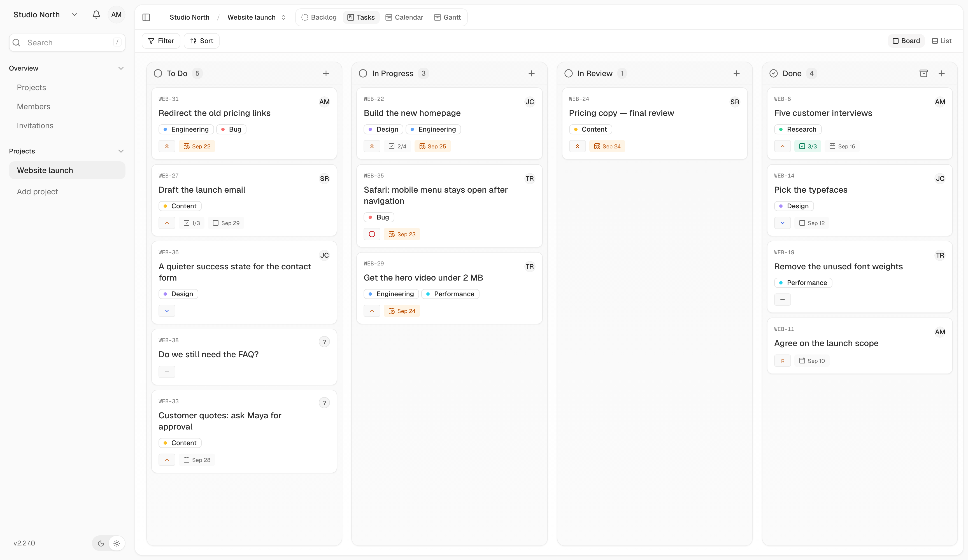Open the Gantt tab

447,17
